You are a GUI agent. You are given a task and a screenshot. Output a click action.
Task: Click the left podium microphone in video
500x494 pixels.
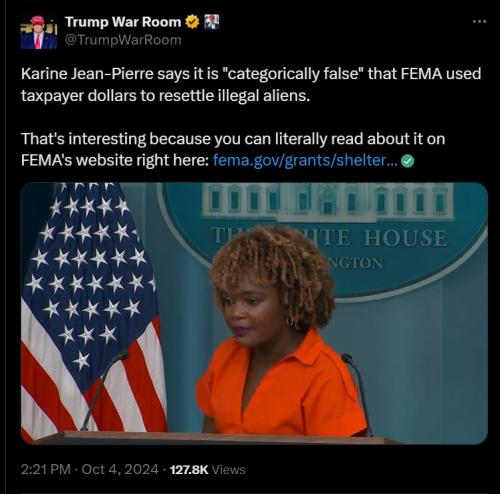[x=104, y=390]
